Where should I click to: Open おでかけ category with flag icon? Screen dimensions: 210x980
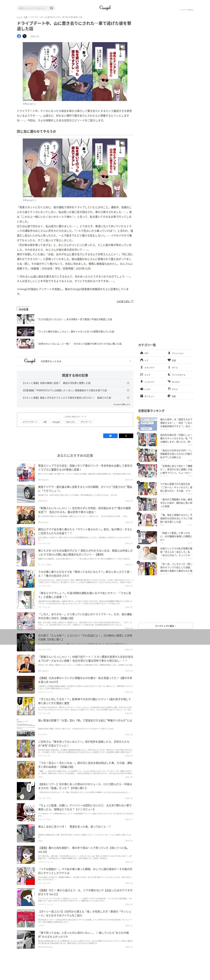pos(180,382)
